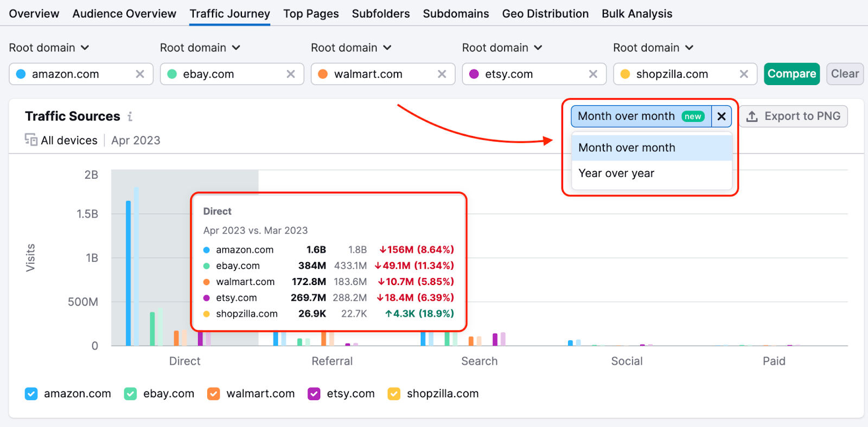Expand Root domain dropdown above amazon.com
This screenshot has width=868, height=427.
(49, 48)
